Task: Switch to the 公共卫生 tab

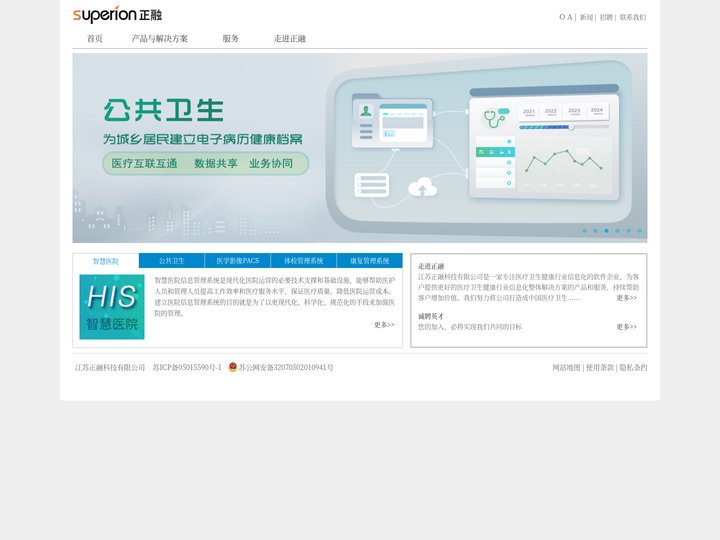Action: coord(172,261)
